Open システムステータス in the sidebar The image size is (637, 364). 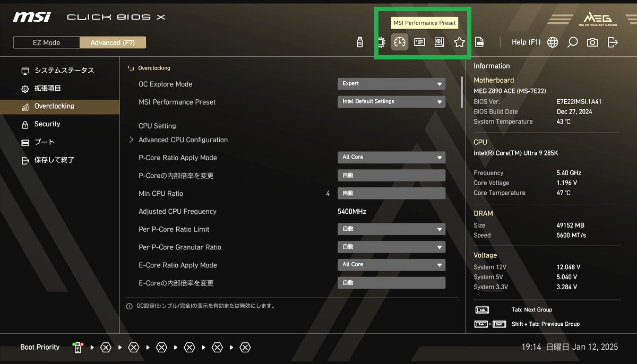[59, 71]
